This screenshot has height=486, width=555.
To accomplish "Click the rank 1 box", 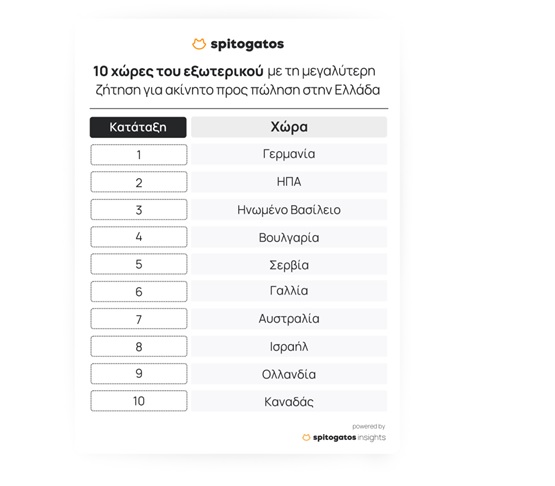I will click(x=139, y=155).
